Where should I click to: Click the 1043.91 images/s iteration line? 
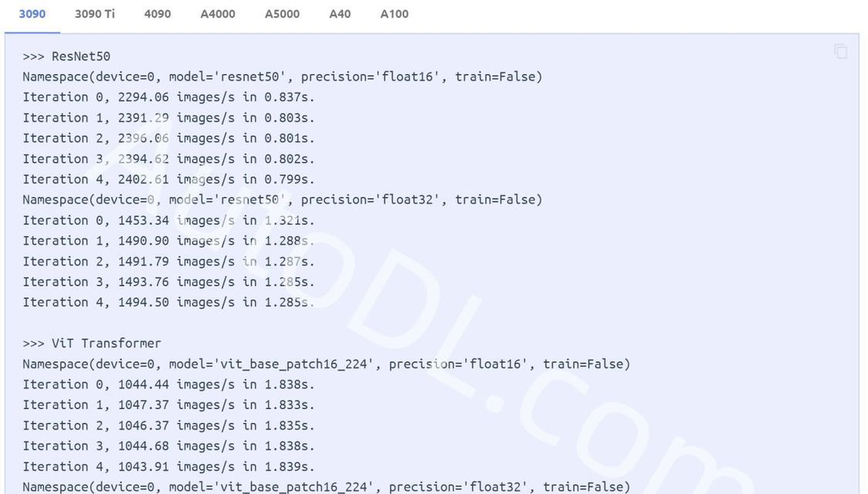pyautogui.click(x=168, y=466)
